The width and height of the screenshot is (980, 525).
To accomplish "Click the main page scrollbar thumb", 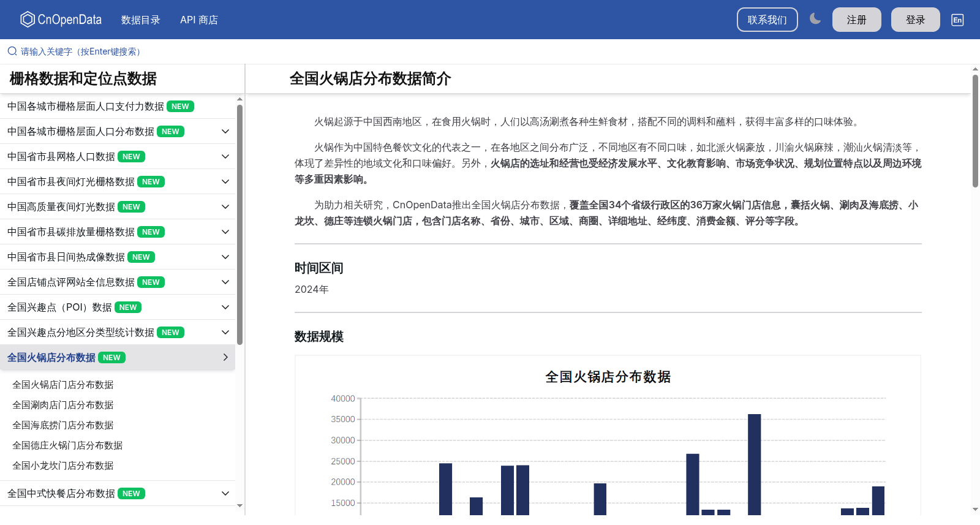I will pyautogui.click(x=975, y=130).
